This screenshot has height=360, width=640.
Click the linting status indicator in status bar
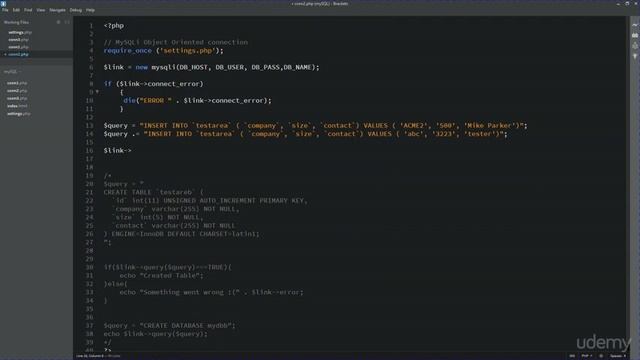click(601, 356)
